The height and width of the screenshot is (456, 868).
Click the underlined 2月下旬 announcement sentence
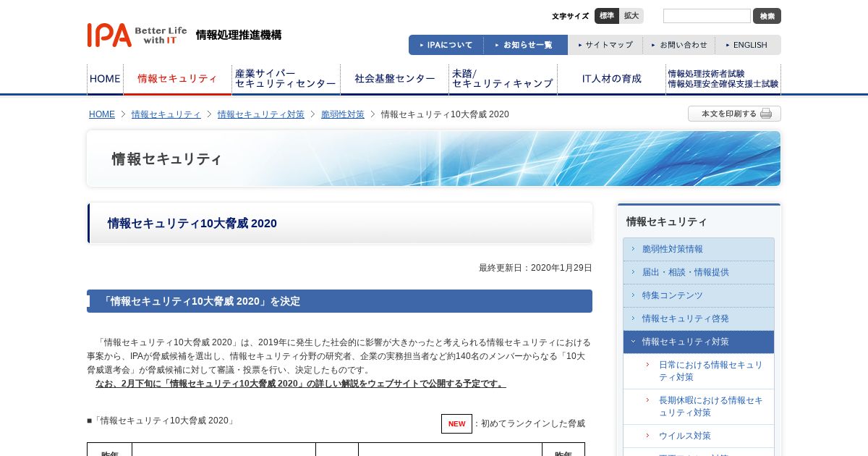click(x=301, y=384)
